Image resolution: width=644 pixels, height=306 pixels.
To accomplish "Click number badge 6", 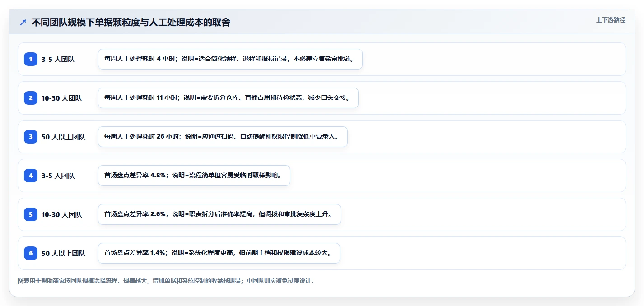I will pos(31,253).
